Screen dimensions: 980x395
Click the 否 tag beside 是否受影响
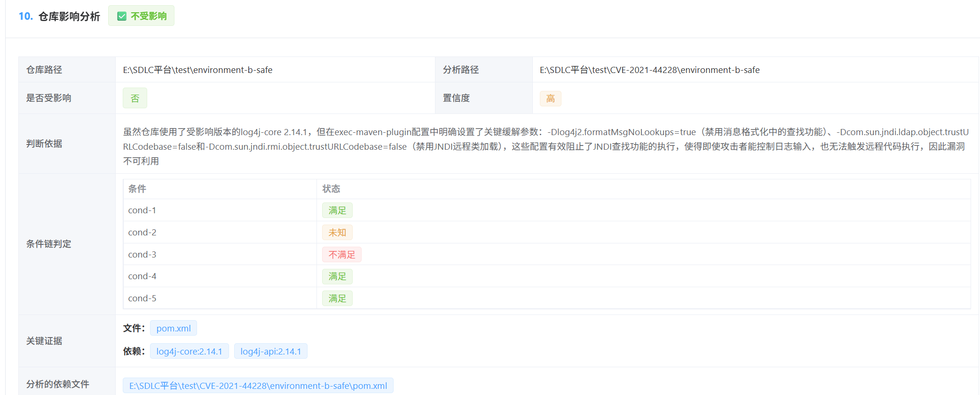pos(135,98)
